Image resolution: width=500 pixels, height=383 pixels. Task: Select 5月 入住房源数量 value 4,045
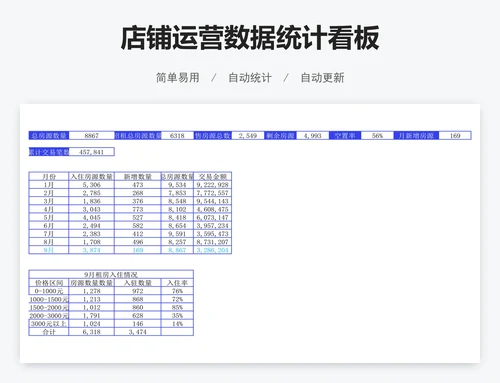coord(91,217)
